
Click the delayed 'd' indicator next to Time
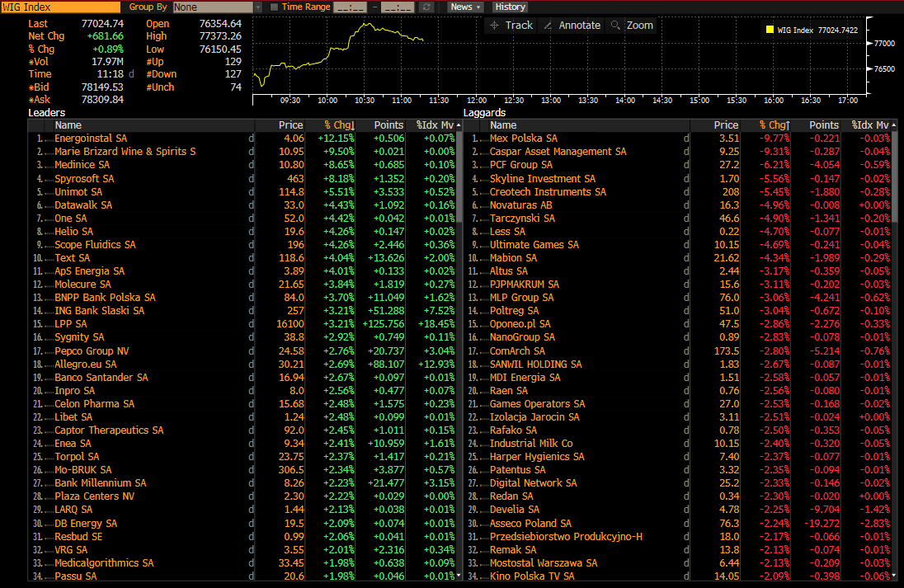tap(130, 74)
